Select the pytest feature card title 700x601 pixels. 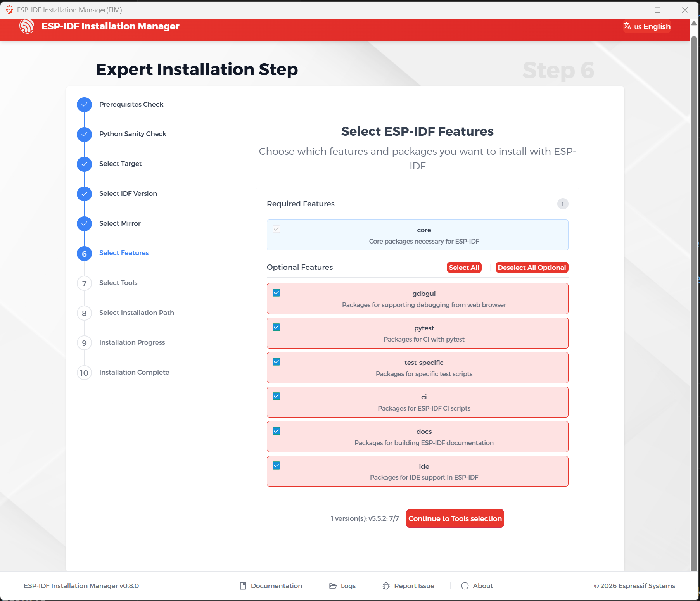[424, 328]
